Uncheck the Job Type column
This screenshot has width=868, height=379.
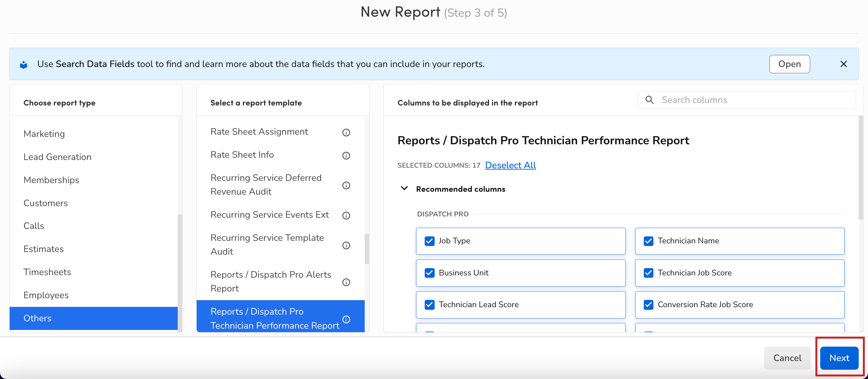(429, 241)
